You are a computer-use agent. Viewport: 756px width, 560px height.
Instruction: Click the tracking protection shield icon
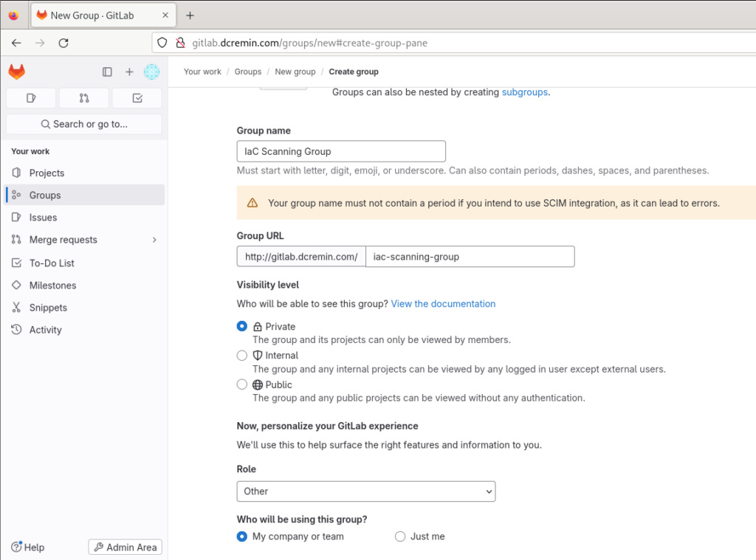point(162,43)
